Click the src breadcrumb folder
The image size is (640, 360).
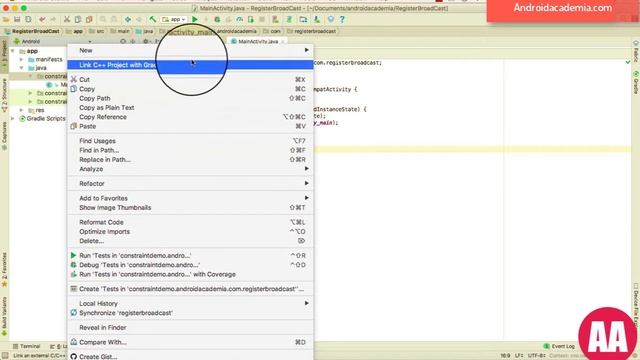97,31
